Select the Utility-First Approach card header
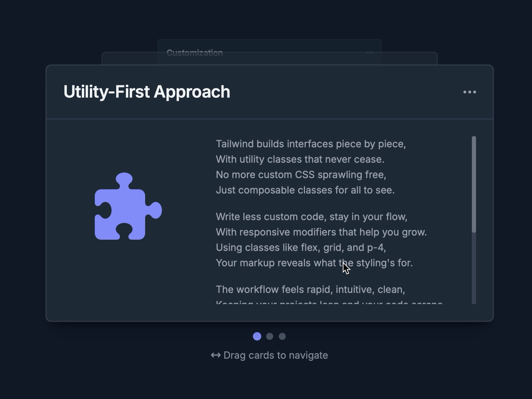 (x=269, y=92)
